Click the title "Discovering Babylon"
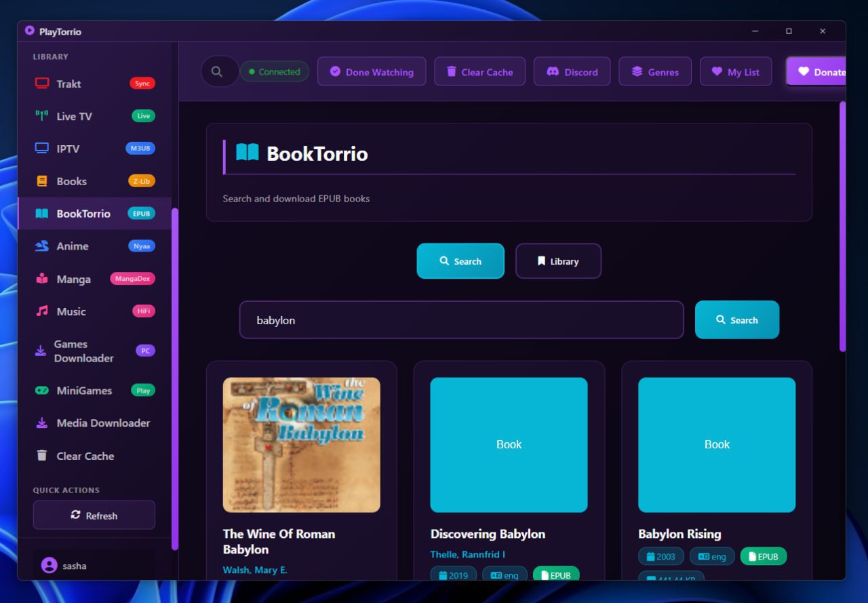Viewport: 868px width, 603px height. (488, 534)
